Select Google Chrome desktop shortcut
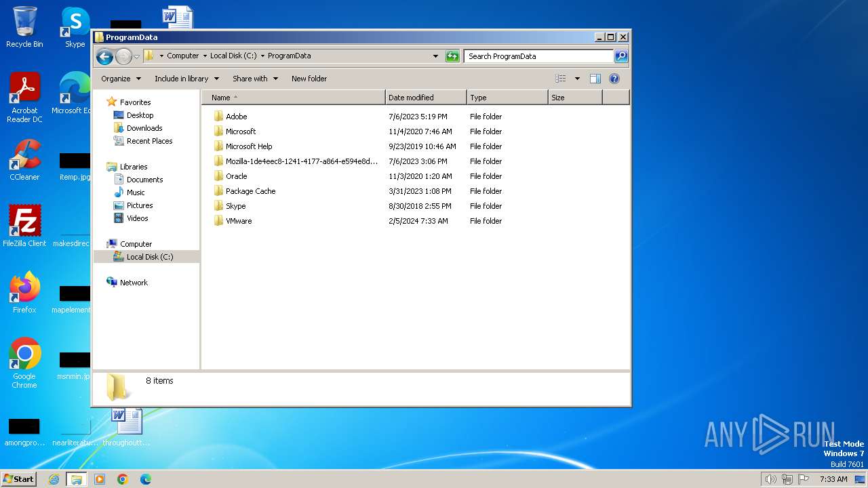The height and width of the screenshot is (488, 868). coord(24,363)
